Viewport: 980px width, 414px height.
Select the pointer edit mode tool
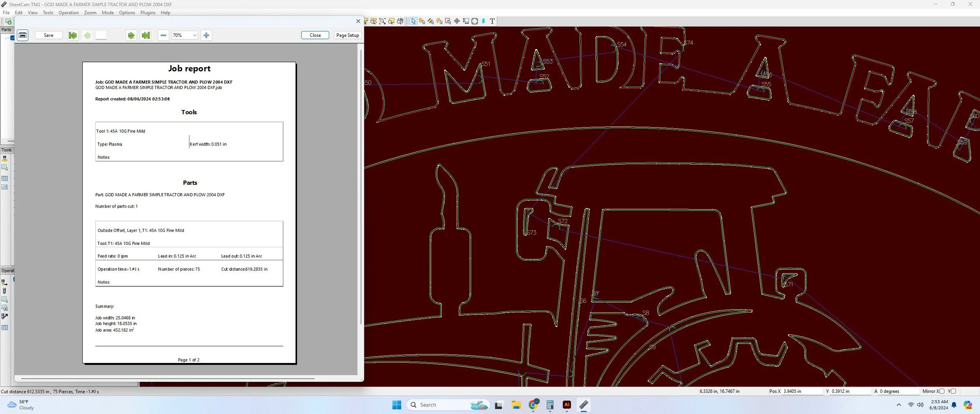(x=413, y=21)
